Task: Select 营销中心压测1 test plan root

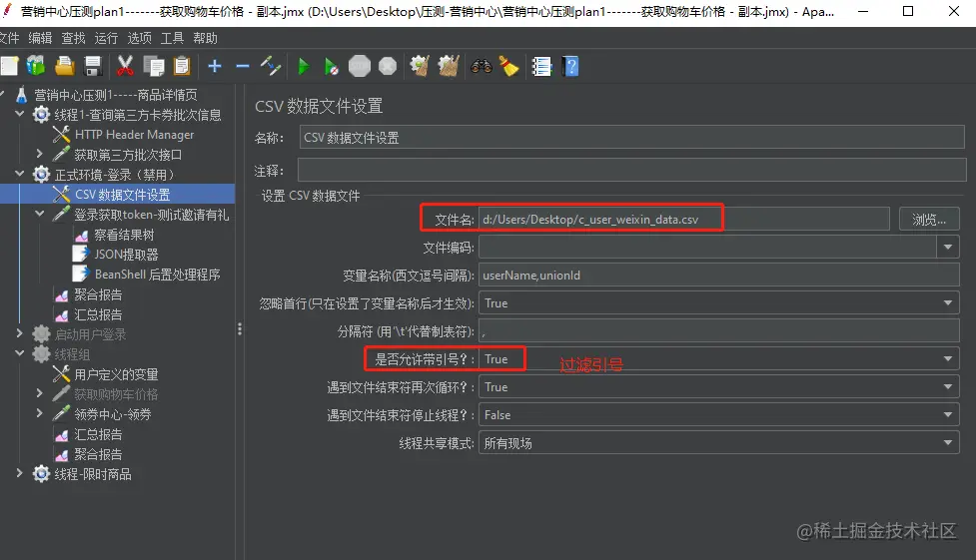Action: tap(115, 95)
